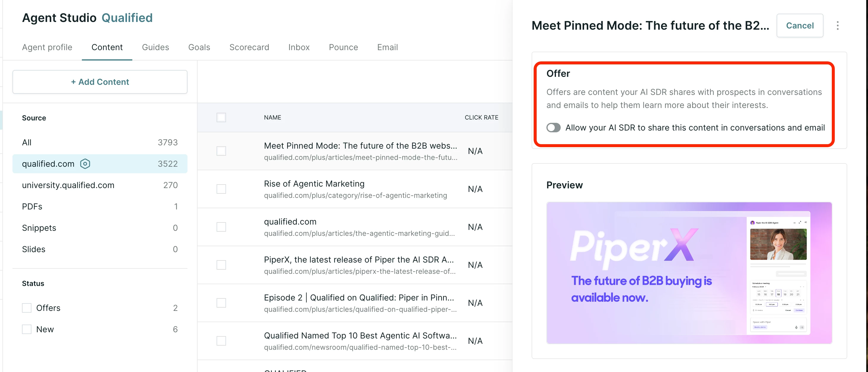Go to the Agent profile tab
868x372 pixels.
coord(47,47)
